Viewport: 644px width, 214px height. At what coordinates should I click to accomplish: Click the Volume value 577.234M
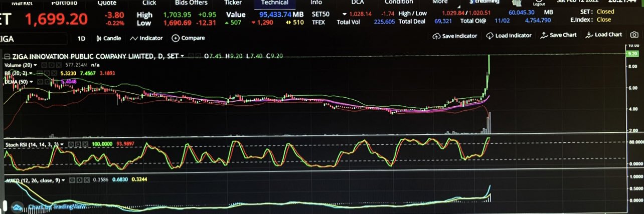tap(76, 65)
